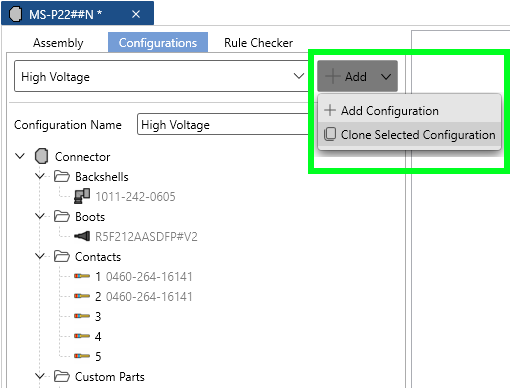Click the Boots folder icon
The width and height of the screenshot is (510, 388).
tap(62, 216)
